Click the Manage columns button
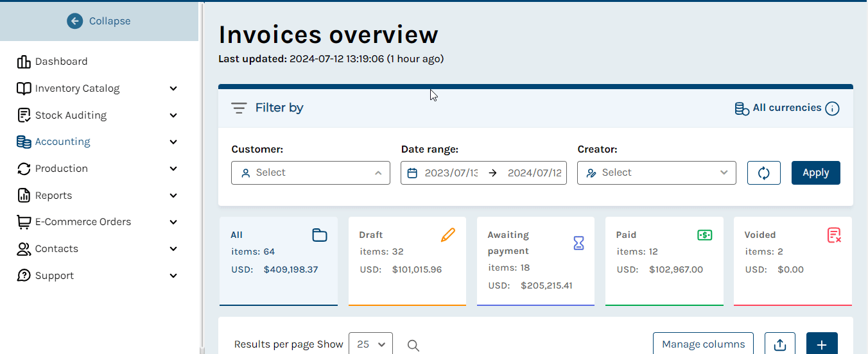 click(x=704, y=344)
